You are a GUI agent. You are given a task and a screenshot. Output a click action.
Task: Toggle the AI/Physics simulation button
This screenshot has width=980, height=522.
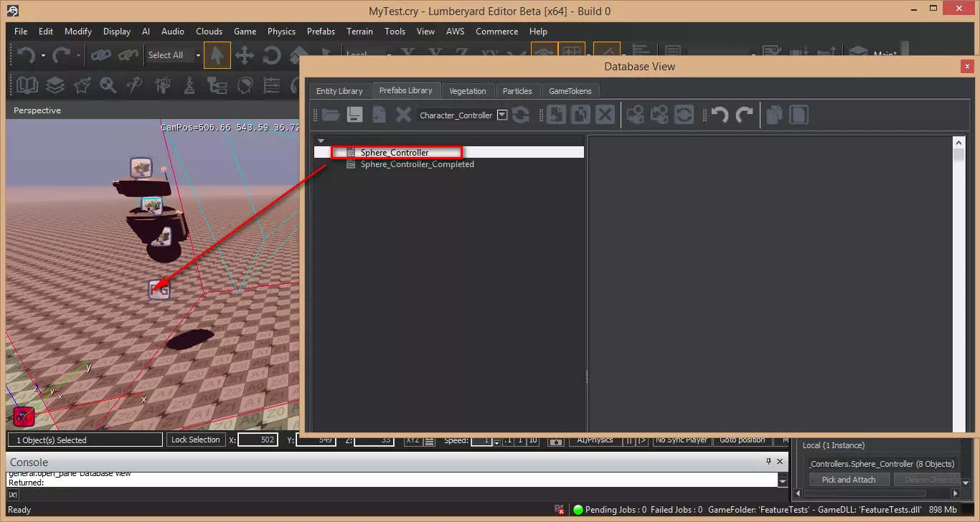coord(595,440)
